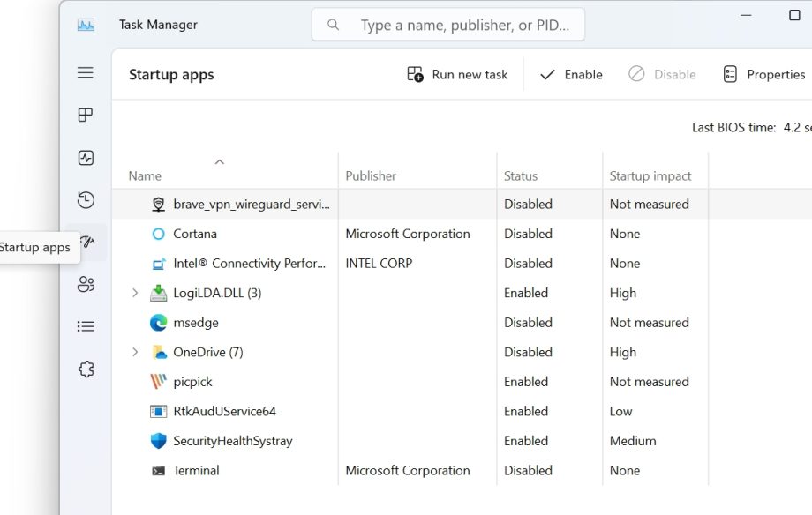The width and height of the screenshot is (812, 515).
Task: Enable the selected startup app
Action: coord(570,74)
